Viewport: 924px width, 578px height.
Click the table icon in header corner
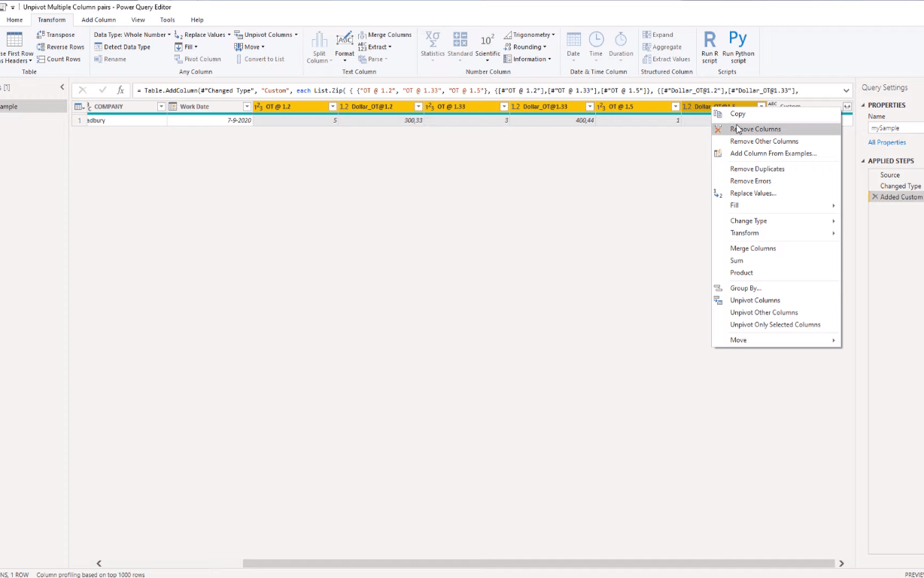click(78, 107)
